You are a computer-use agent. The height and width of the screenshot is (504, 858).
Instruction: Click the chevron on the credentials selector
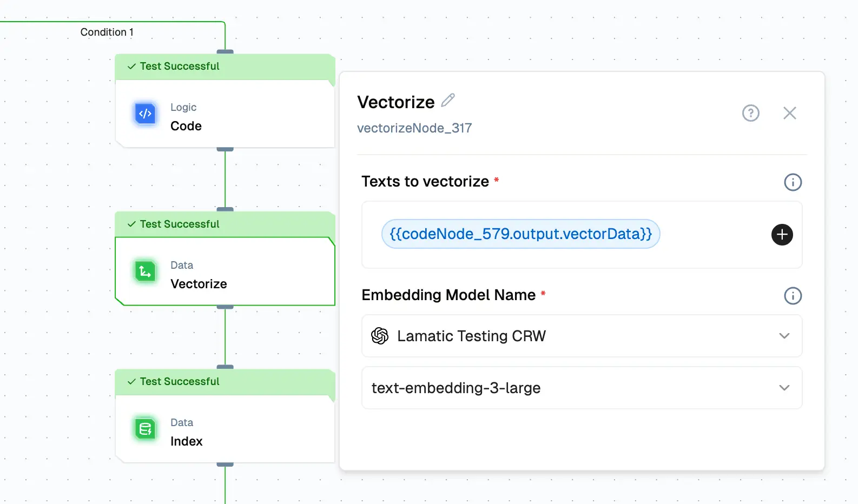click(784, 336)
